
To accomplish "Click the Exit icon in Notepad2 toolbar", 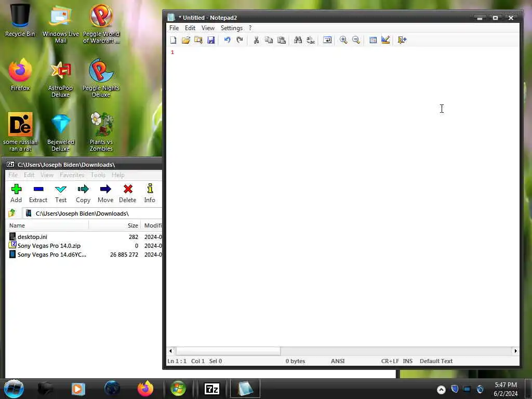I will [x=402, y=40].
